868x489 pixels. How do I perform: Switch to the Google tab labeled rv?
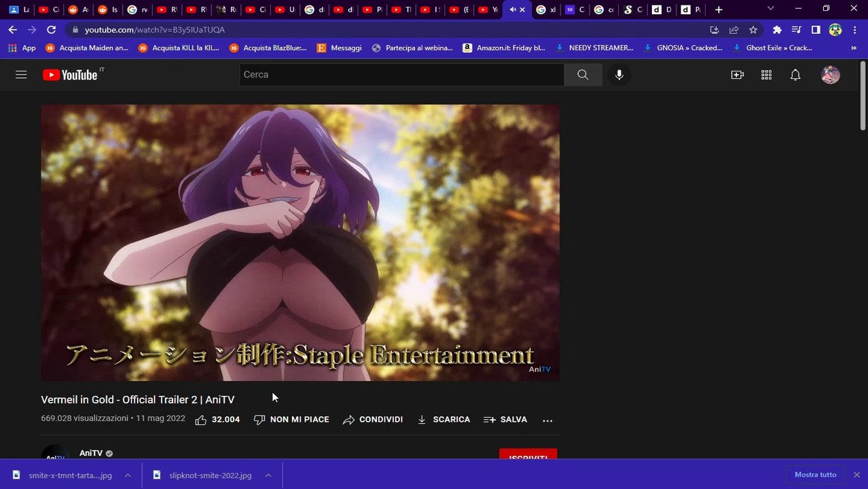pos(137,10)
